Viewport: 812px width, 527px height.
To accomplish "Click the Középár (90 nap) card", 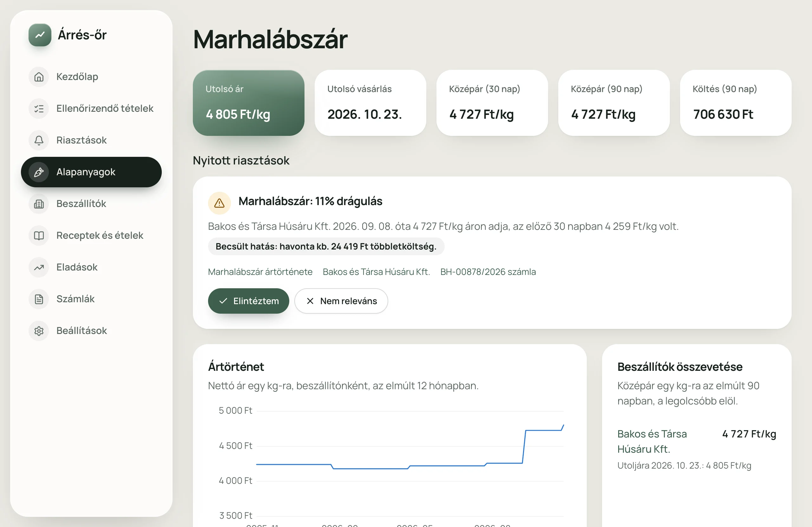I will point(614,103).
